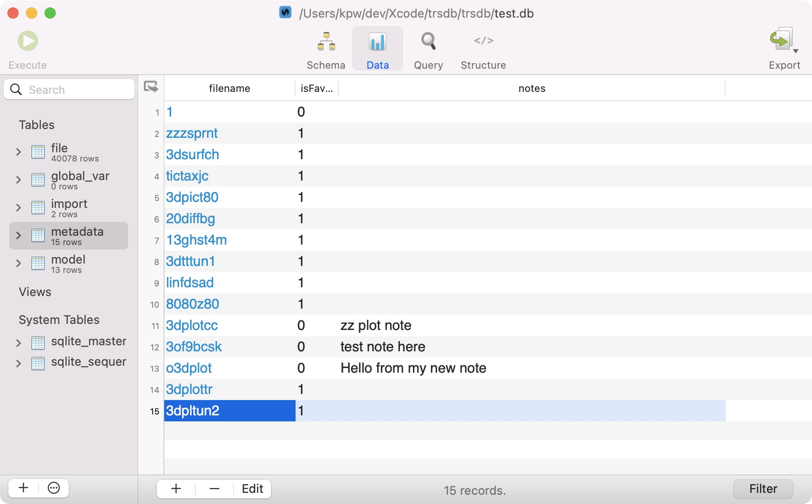Click the Export icon
This screenshot has height=504, width=812.
[x=781, y=39]
